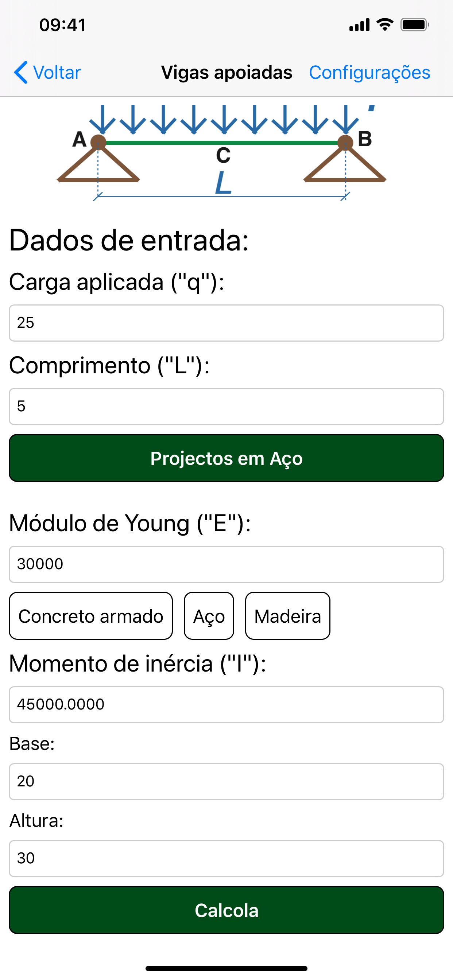Open Configurações from navigation bar
The width and height of the screenshot is (453, 980).
pyautogui.click(x=369, y=72)
